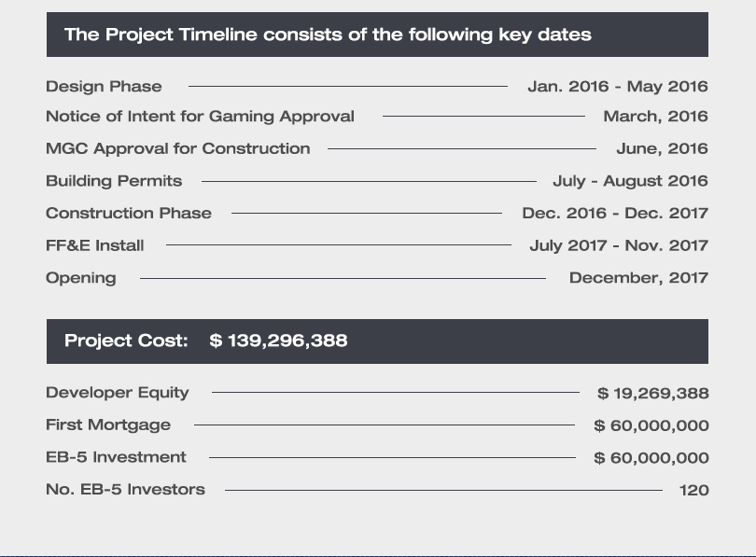
Task: Click the July 2017 - Nov. 2017 date
Action: [x=619, y=245]
